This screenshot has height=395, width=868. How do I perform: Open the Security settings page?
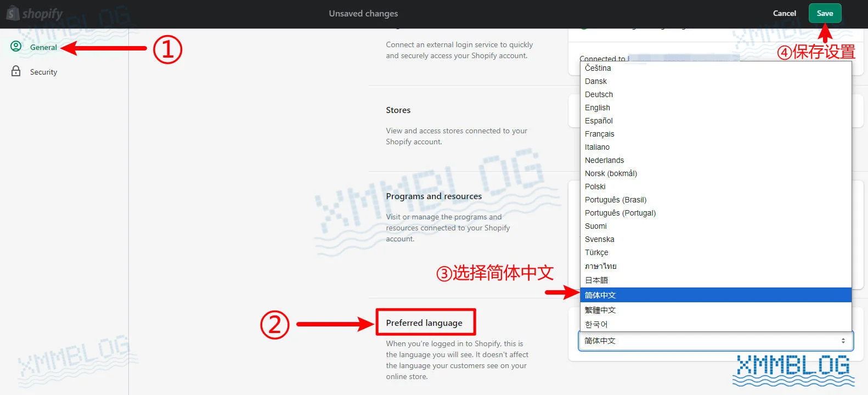pos(43,72)
